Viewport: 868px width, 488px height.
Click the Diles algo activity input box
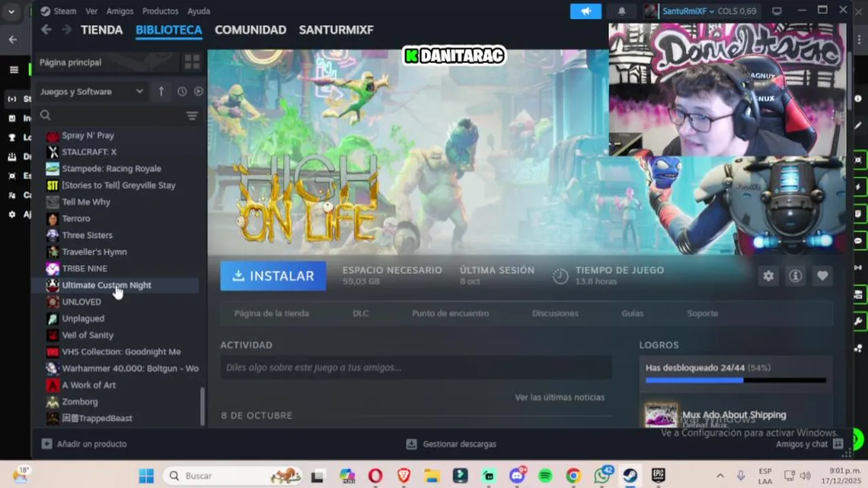click(416, 367)
